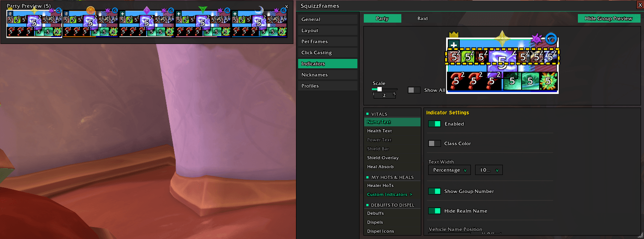The height and width of the screenshot is (239, 644).
Task: Click the healer plus icon under the purple diamond marker
Action: 122,14
